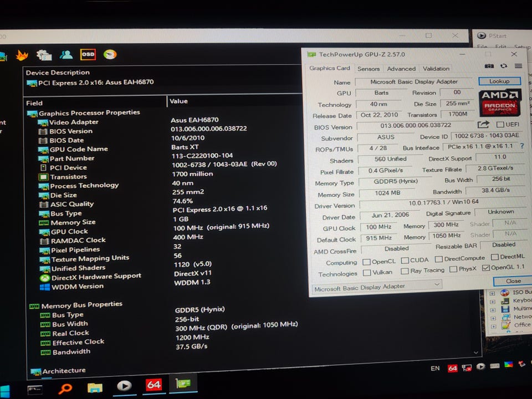Click the GPU-Z BIOS Version field
Viewport: 532px width, 399px height.
[x=416, y=125]
